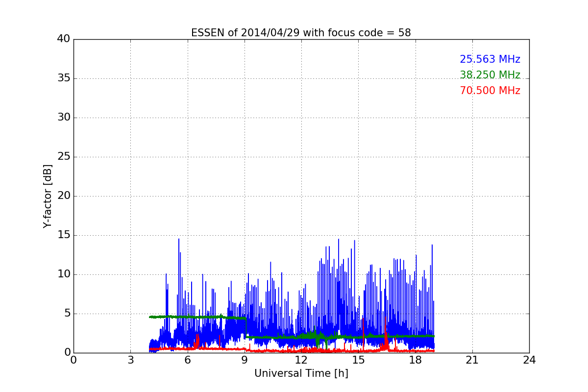Click x-axis tick label "18"

coord(415,360)
